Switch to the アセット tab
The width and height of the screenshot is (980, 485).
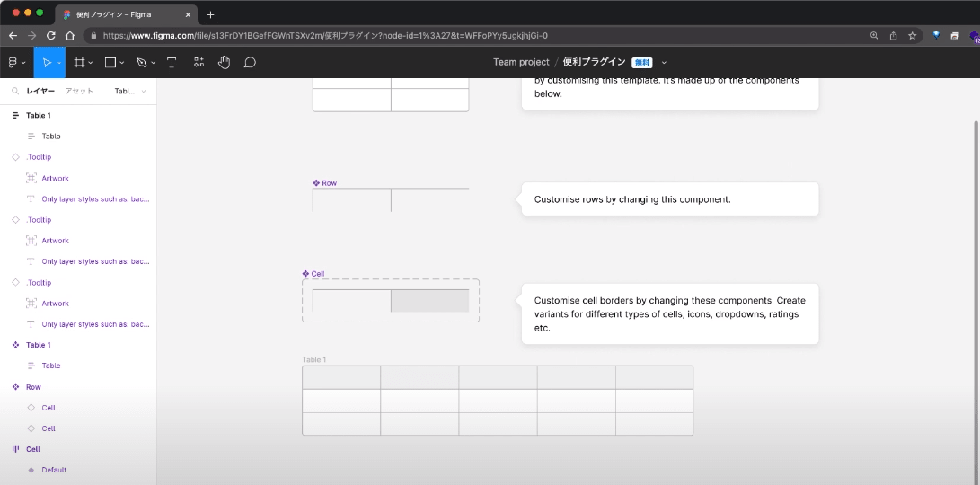click(x=79, y=92)
